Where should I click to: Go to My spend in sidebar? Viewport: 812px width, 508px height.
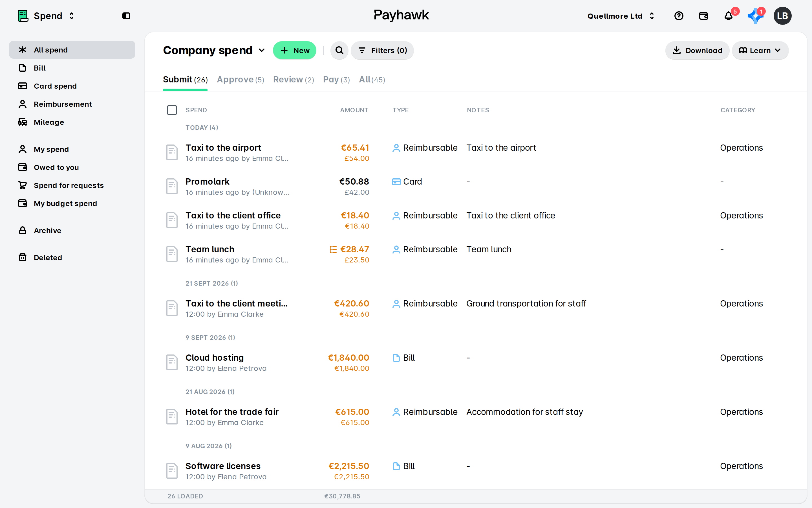click(72, 149)
